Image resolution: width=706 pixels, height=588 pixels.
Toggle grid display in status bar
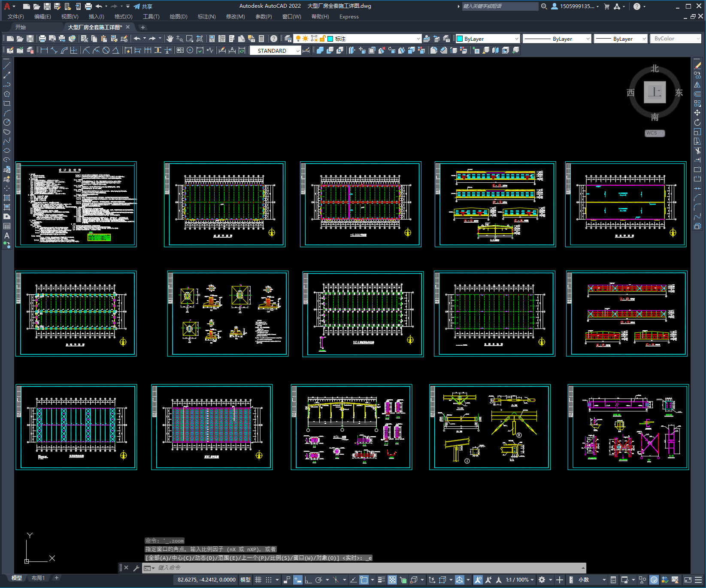pyautogui.click(x=258, y=580)
